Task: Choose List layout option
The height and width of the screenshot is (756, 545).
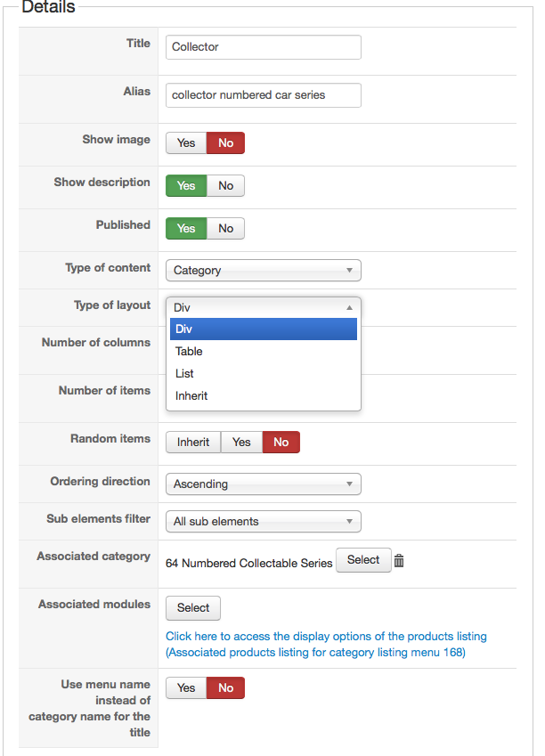Action: coord(185,374)
